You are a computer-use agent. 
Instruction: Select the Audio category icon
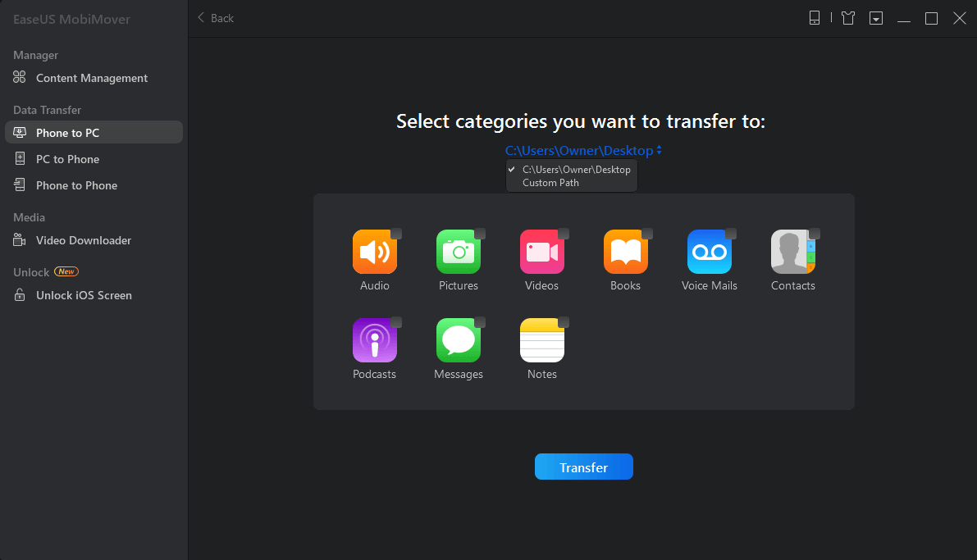[x=374, y=252]
